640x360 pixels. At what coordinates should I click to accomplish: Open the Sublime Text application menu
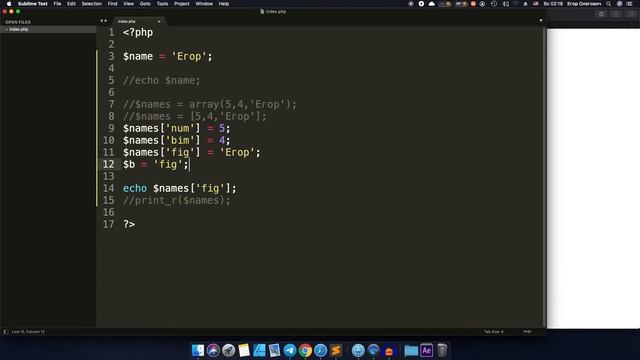pyautogui.click(x=33, y=4)
